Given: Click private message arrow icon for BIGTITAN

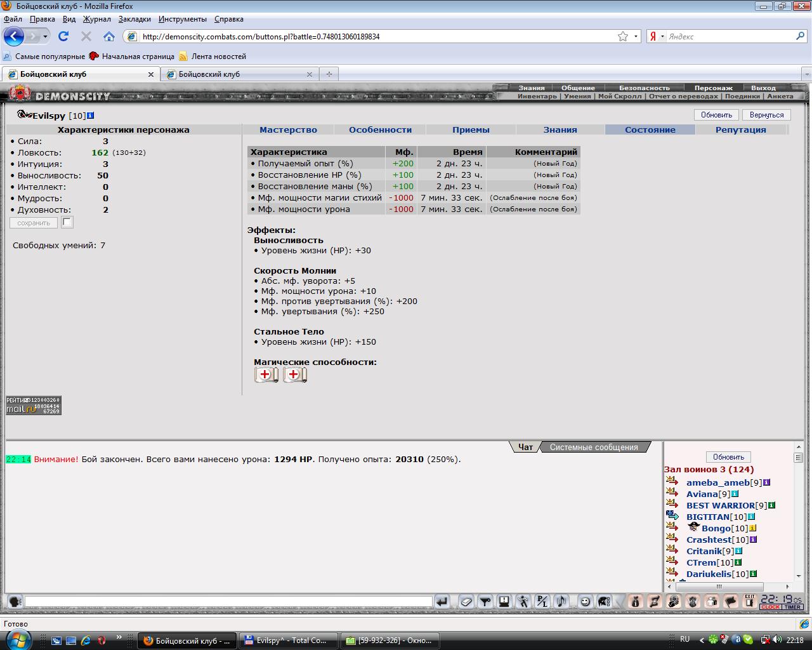Looking at the screenshot, I should coord(672,516).
